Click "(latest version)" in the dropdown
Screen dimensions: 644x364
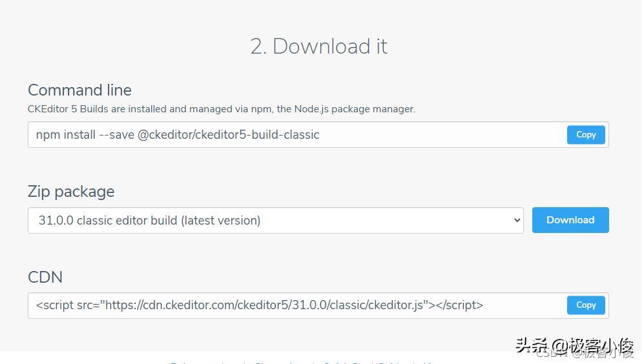[221, 220]
